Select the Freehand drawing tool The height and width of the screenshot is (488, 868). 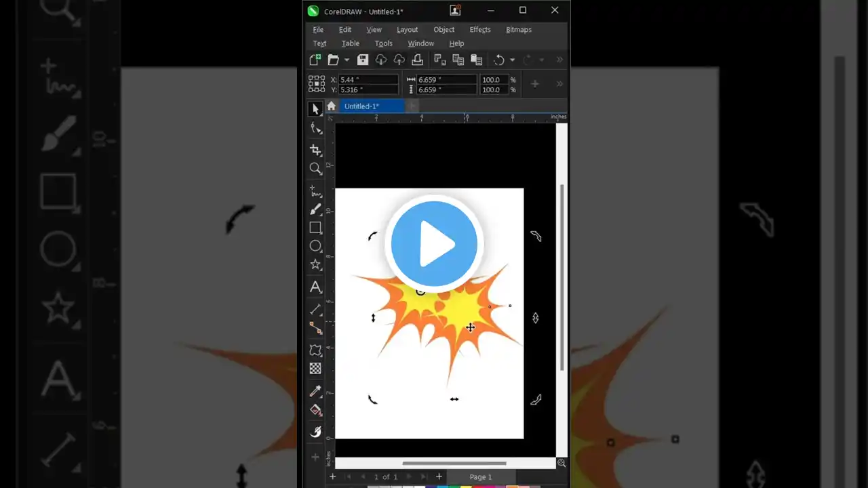point(315,191)
